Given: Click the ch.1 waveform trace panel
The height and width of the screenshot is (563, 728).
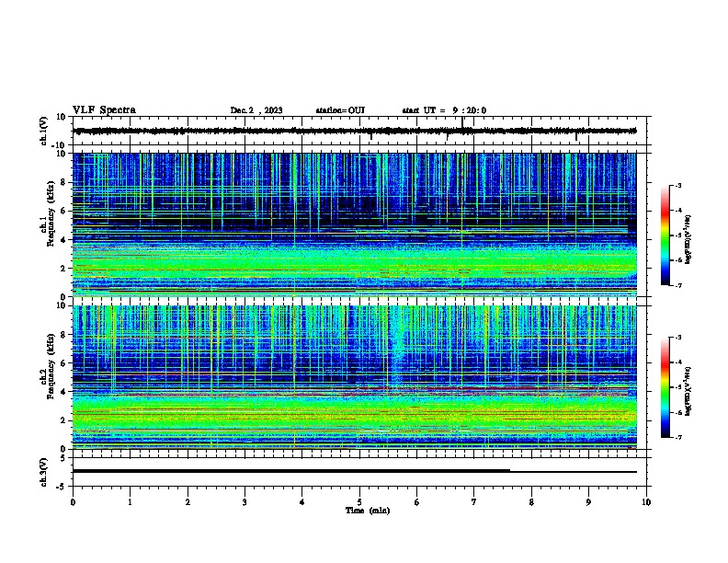Looking at the screenshot, I should pos(358,131).
